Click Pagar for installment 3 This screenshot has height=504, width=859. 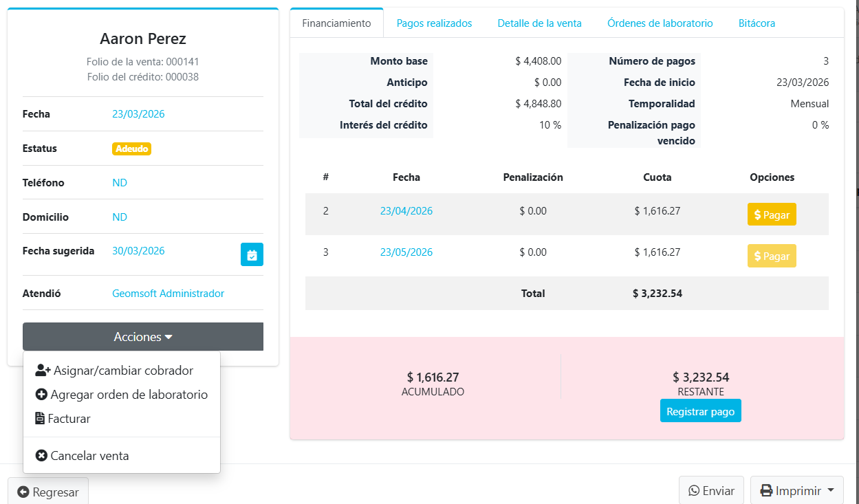(772, 256)
